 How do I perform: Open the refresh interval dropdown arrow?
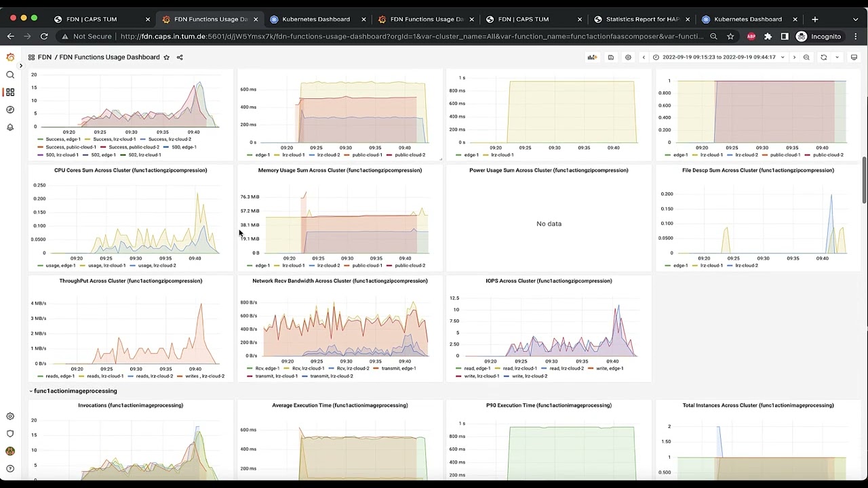(837, 58)
